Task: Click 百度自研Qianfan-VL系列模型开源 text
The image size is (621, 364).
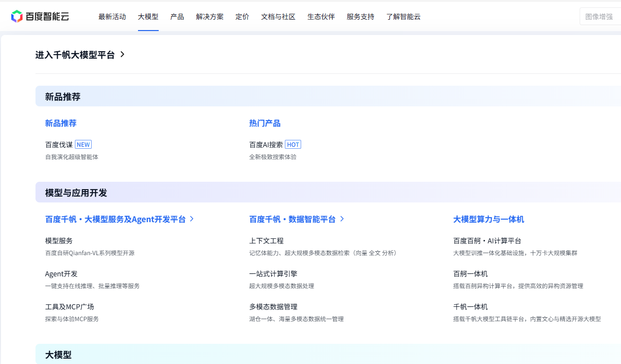Action: click(x=90, y=253)
